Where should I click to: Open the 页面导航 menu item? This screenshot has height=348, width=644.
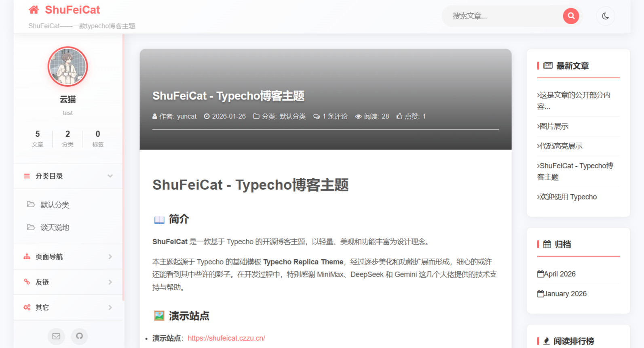(68, 257)
